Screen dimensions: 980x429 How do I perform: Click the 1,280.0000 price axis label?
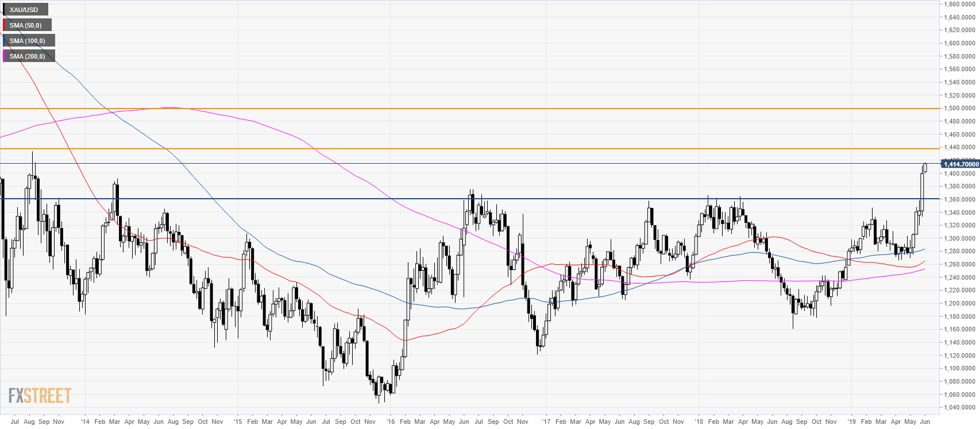[959, 251]
